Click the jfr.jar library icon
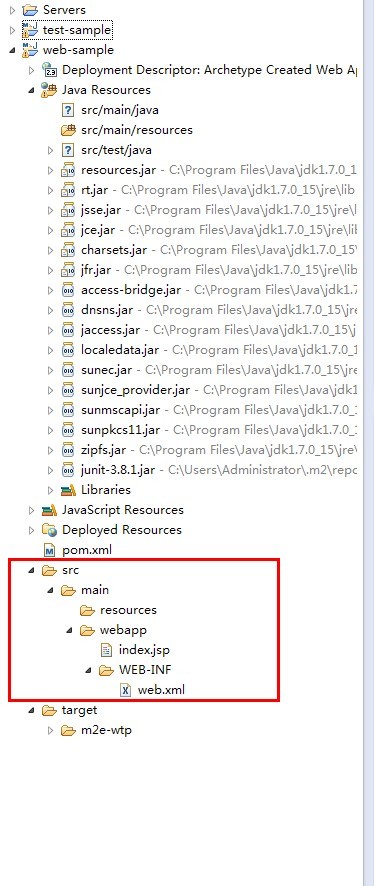Image resolution: width=374 pixels, height=886 pixels. [68, 270]
